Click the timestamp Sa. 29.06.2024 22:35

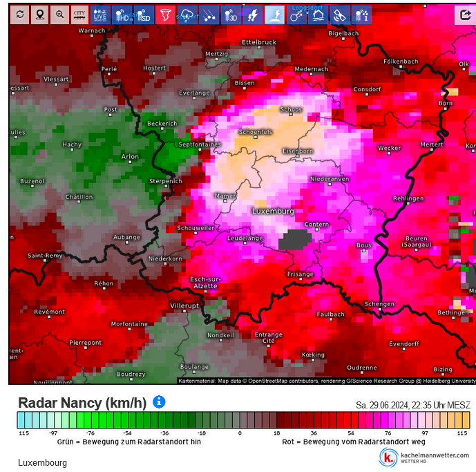click(x=413, y=405)
